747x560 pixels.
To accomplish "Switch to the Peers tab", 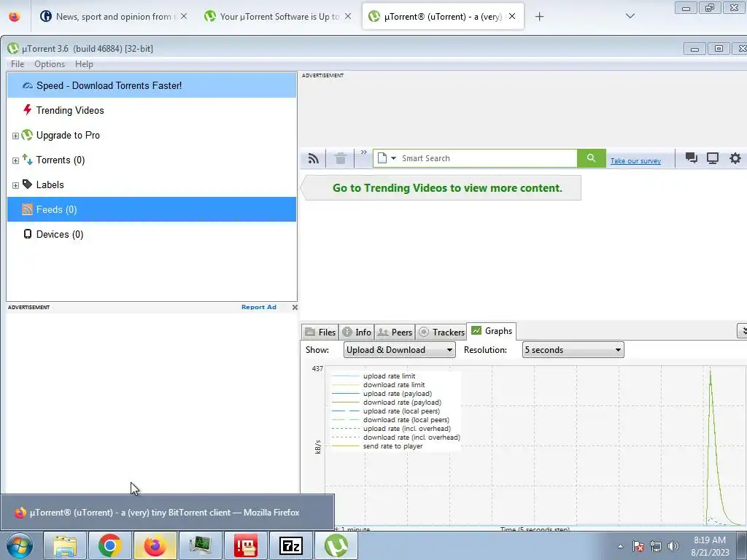I will click(395, 332).
